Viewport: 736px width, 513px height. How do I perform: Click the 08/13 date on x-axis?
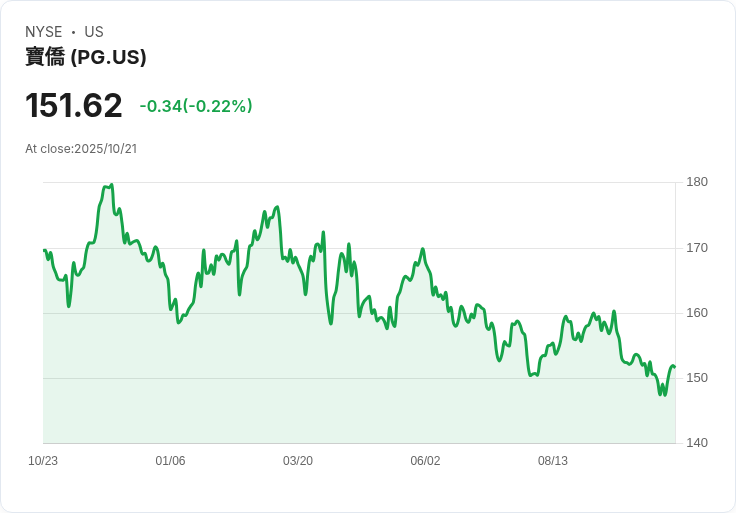[x=553, y=461]
